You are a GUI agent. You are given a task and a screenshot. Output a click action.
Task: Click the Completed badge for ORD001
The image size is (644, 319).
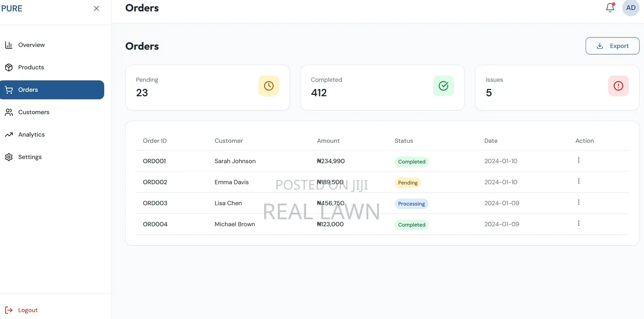coord(411,162)
